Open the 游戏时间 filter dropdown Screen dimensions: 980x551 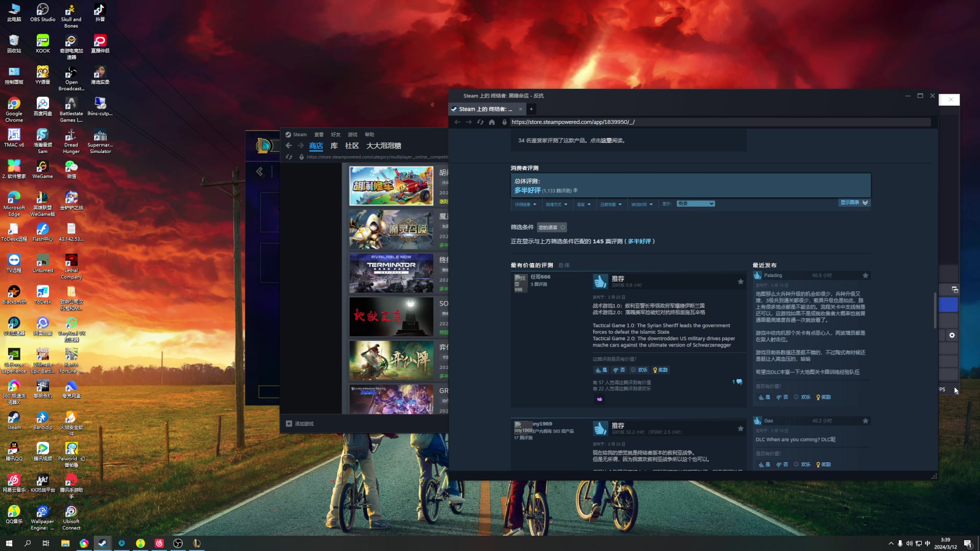point(642,204)
